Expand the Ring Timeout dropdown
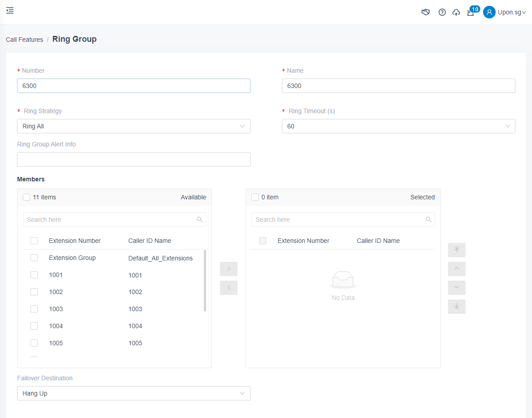 [398, 126]
